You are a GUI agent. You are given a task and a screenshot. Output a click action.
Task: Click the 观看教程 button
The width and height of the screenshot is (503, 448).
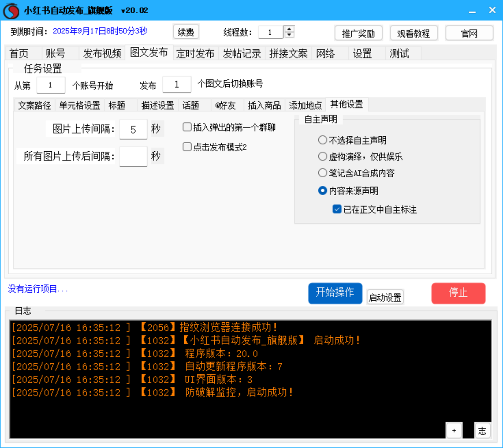pyautogui.click(x=414, y=33)
